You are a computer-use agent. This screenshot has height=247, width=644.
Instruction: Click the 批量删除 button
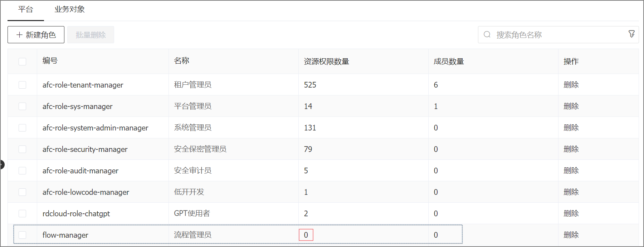(x=91, y=35)
